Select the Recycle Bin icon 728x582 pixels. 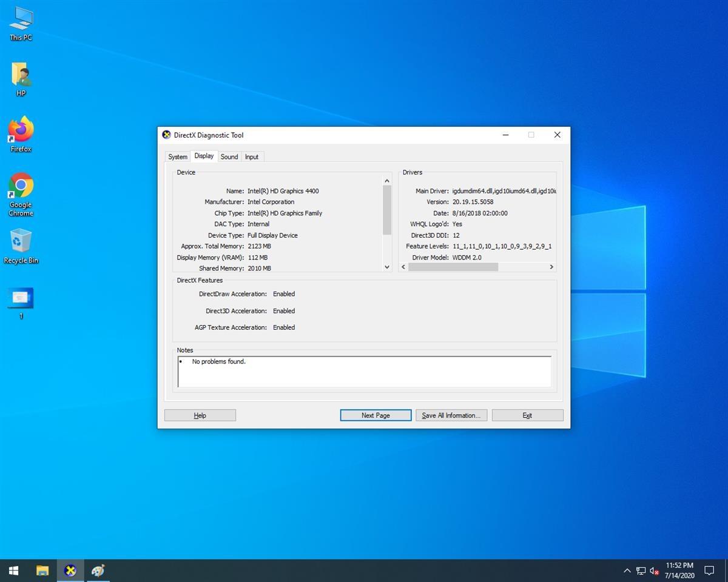click(x=21, y=246)
